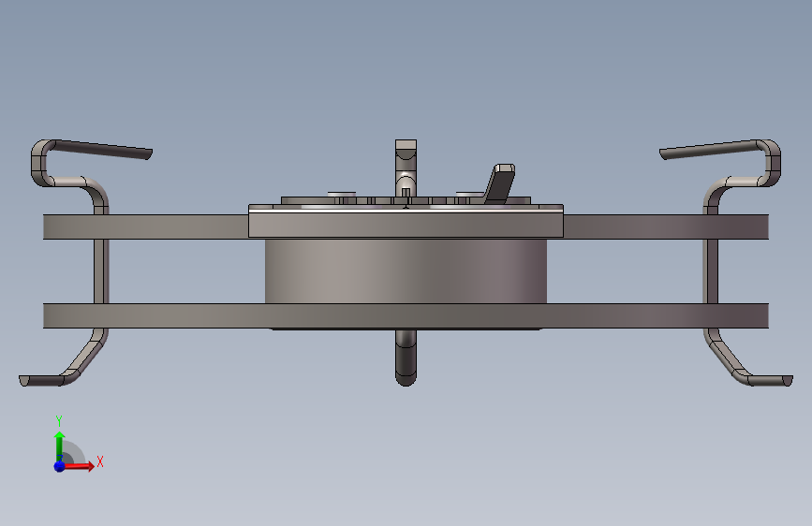
Task: Select the rounded pin below the lower bar
Action: 406,358
